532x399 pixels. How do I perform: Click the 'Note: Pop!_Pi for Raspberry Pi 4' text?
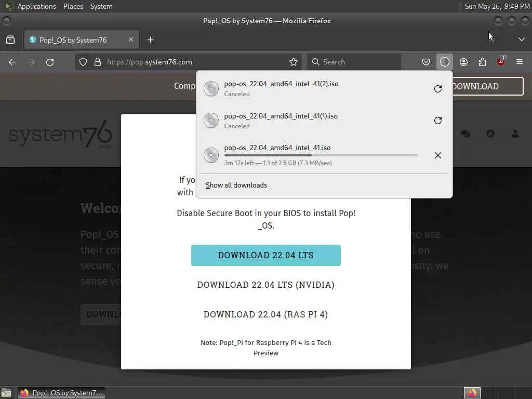pyautogui.click(x=265, y=348)
